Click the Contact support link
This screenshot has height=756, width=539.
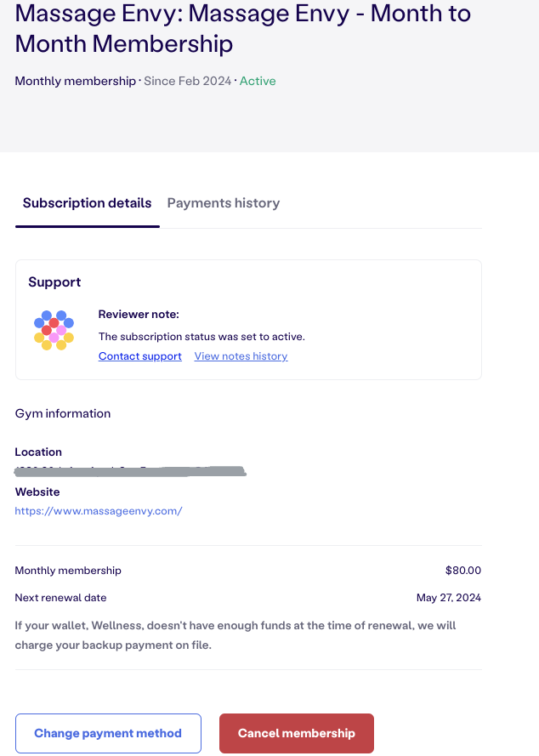tap(139, 356)
